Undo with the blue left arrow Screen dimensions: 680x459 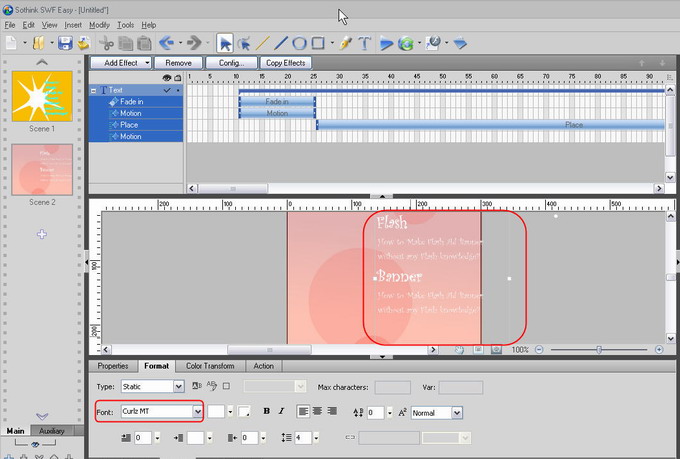(x=167, y=43)
